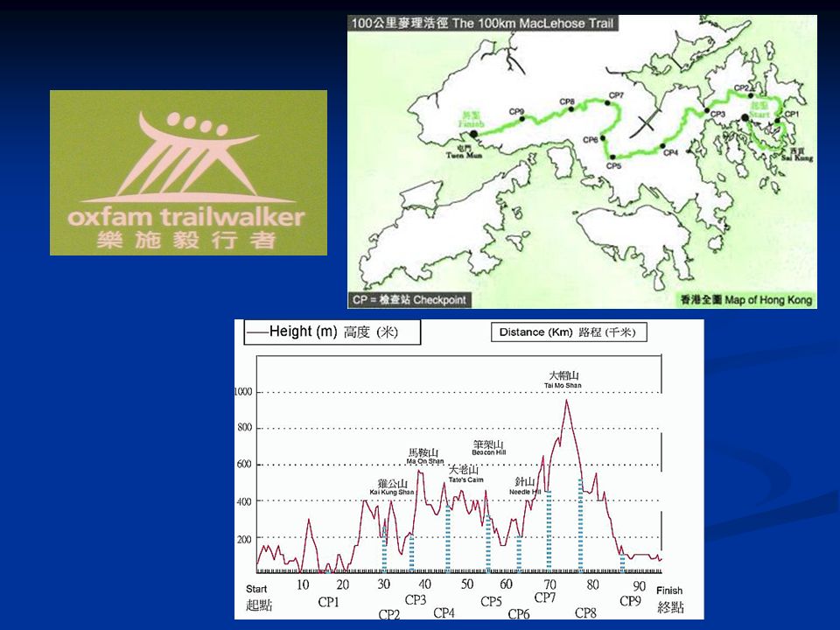Click the 200 value on the height axis

click(x=244, y=539)
